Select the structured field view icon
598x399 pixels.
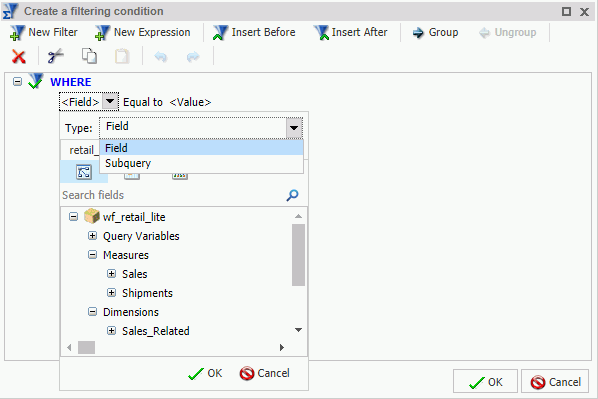pos(84,172)
